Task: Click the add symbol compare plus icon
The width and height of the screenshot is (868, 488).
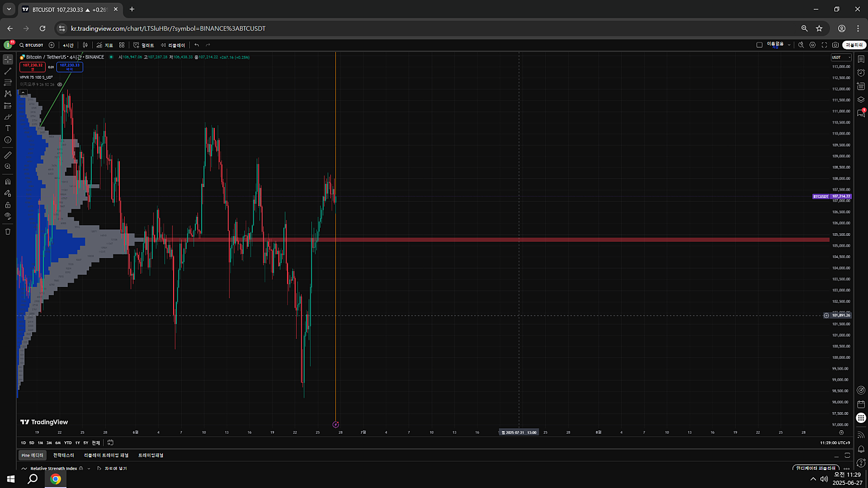Action: coord(52,45)
